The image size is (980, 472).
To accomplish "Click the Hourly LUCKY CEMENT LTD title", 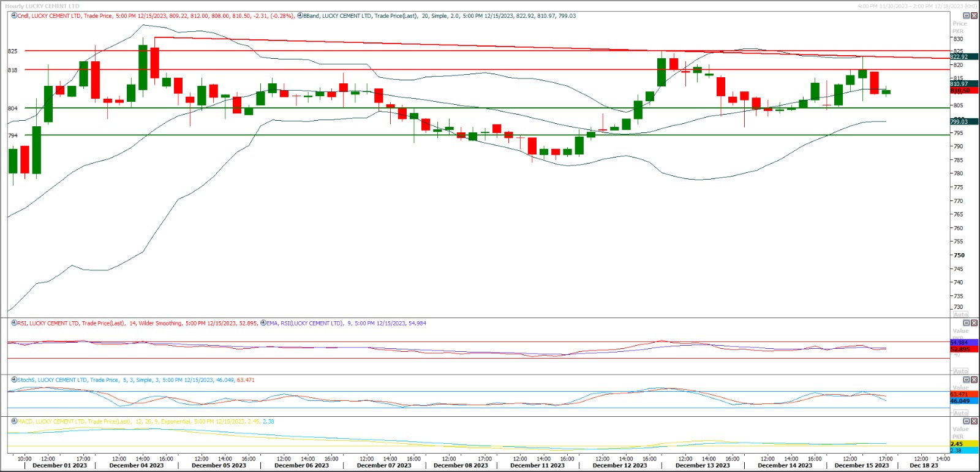I will click(42, 6).
